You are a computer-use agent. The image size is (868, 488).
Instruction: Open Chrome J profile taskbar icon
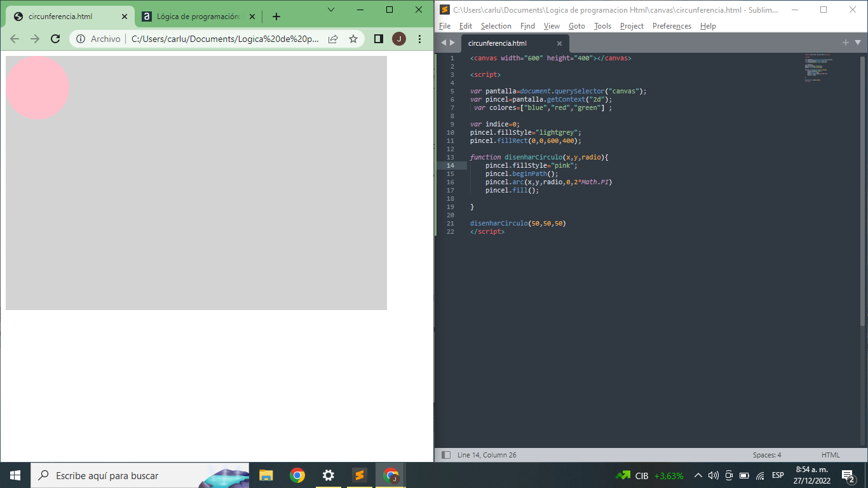coord(391,475)
